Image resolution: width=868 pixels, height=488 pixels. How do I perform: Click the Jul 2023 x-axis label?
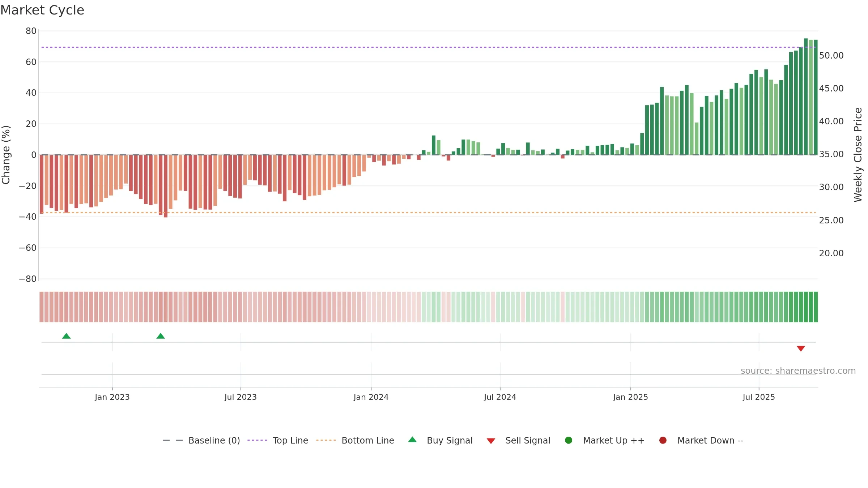pos(241,397)
